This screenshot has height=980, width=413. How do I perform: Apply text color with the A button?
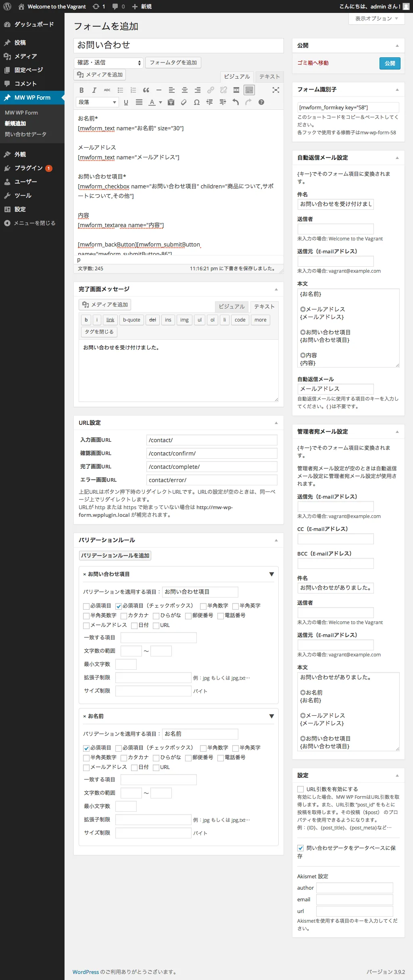[x=152, y=102]
